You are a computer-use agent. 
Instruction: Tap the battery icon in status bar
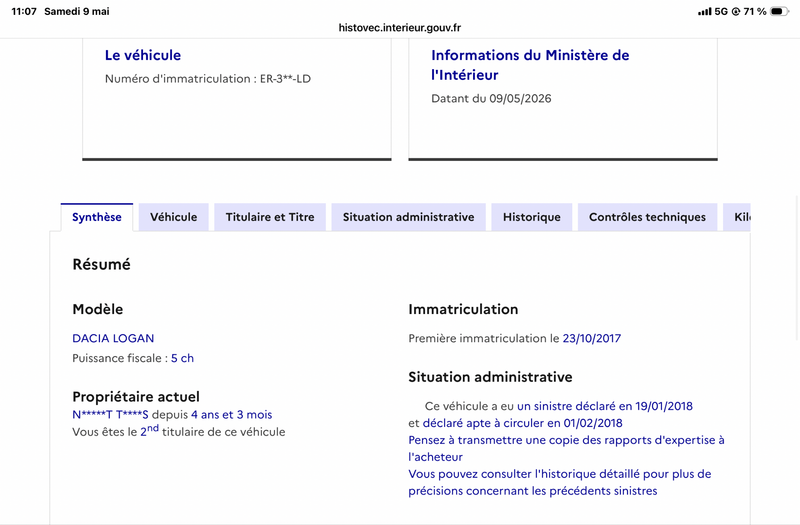779,11
